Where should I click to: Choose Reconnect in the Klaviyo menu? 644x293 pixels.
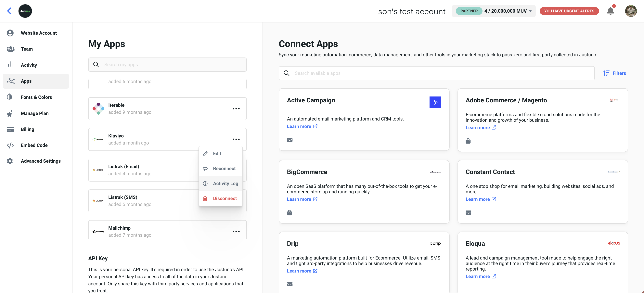point(224,169)
